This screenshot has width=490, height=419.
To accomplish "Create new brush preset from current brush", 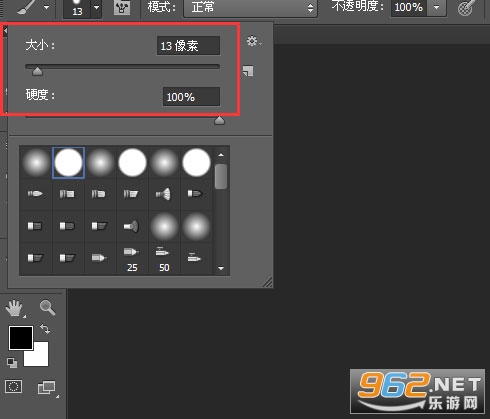I will pyautogui.click(x=248, y=71).
